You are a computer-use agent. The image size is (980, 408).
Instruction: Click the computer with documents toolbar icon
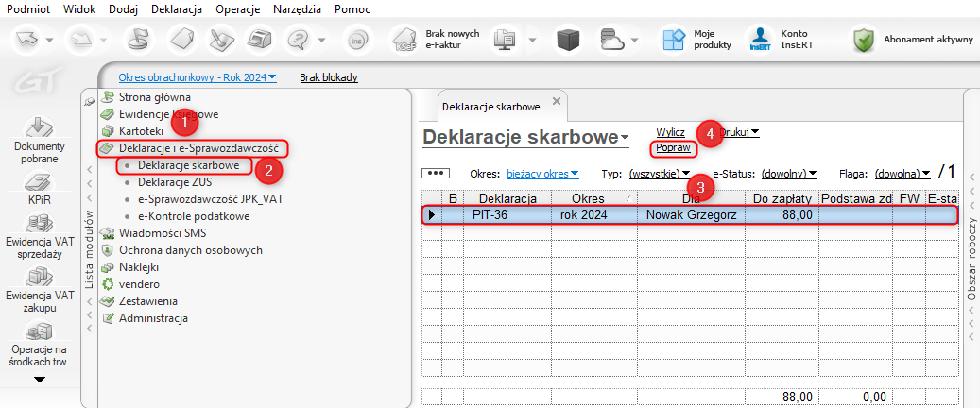coord(503,40)
